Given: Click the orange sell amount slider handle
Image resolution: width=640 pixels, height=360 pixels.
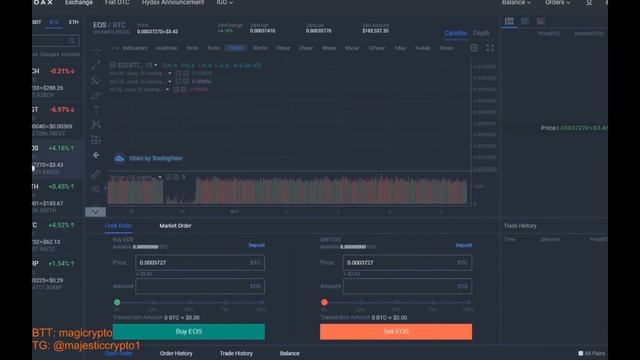Looking at the screenshot, I should tap(324, 302).
